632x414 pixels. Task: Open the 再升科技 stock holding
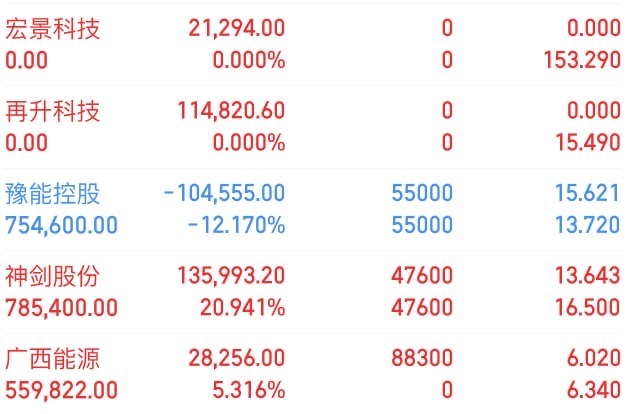click(312, 127)
